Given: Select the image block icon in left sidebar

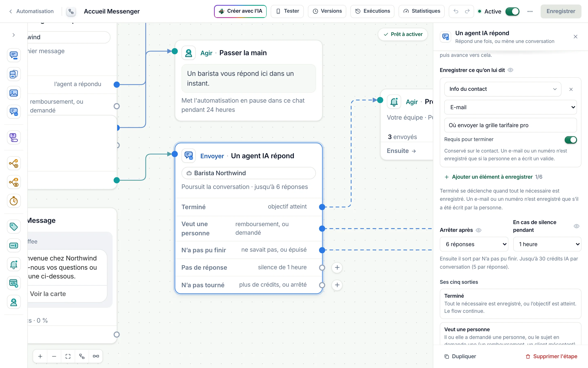Looking at the screenshot, I should point(14,93).
